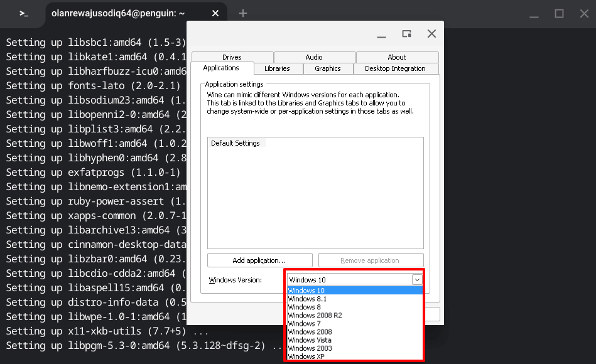Click the Remove application button
This screenshot has height=364, width=596.
pos(371,260)
